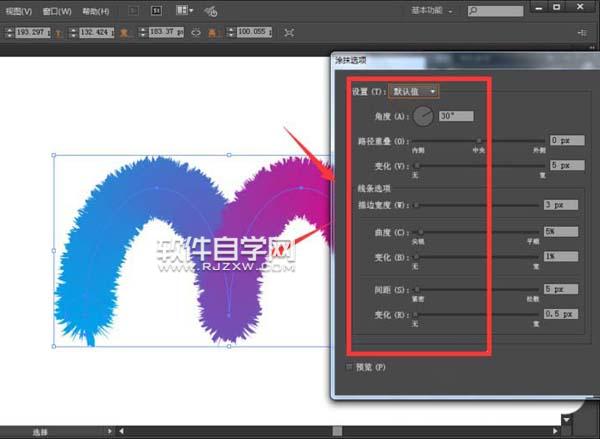This screenshot has height=439, width=600.
Task: Click the search field in the menu bar
Action: point(495,11)
